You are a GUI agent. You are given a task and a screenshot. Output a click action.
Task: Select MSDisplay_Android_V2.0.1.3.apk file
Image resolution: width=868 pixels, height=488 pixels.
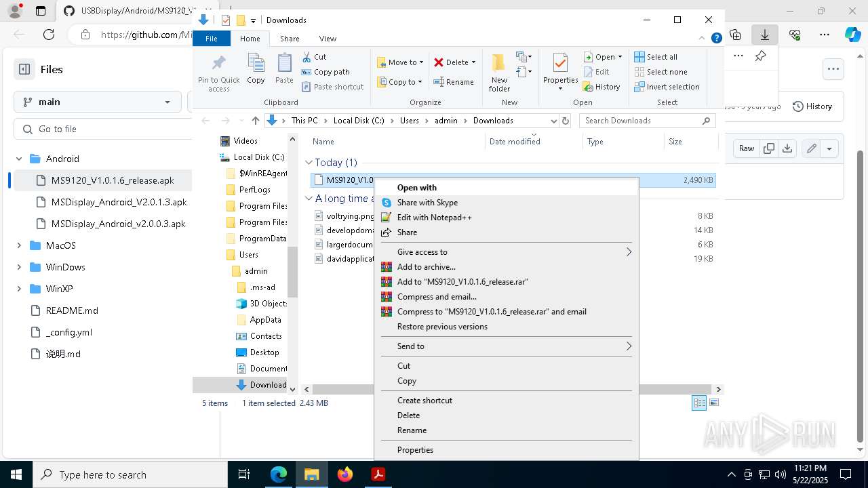point(119,202)
